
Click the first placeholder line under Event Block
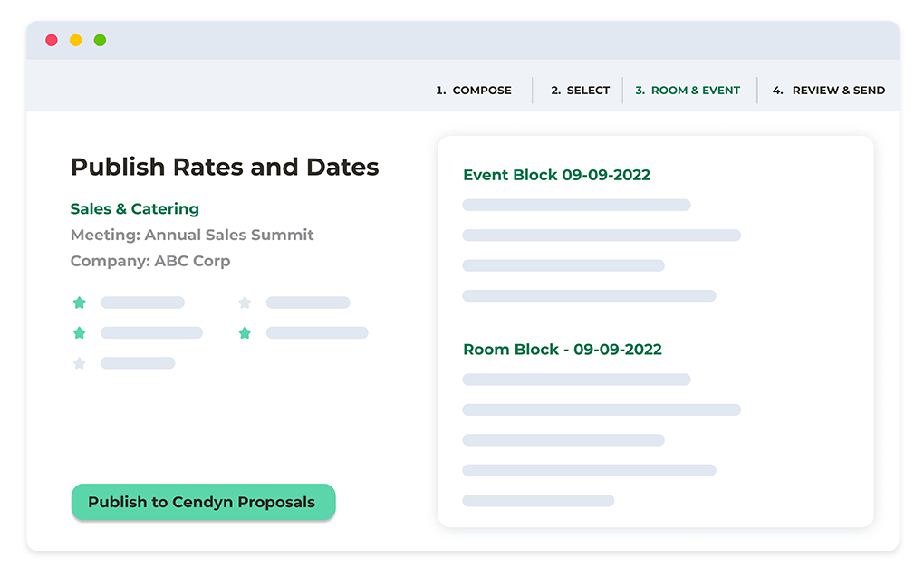tap(576, 206)
